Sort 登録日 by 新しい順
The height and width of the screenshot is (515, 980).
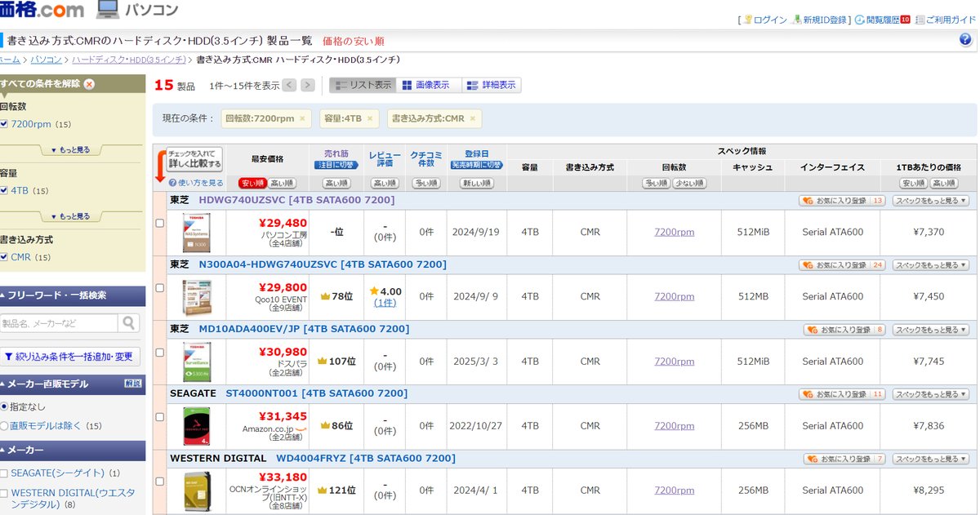tap(477, 184)
